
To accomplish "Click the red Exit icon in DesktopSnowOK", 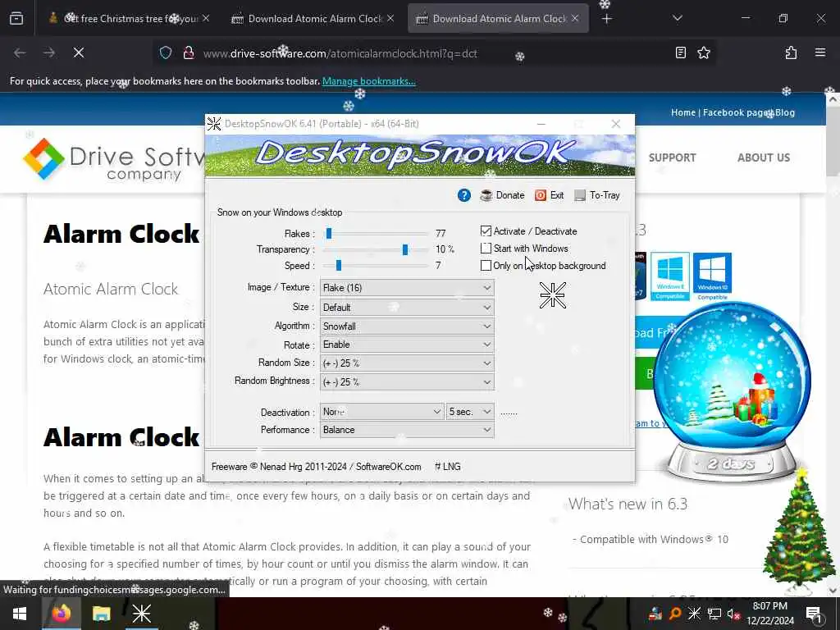I will tap(541, 195).
